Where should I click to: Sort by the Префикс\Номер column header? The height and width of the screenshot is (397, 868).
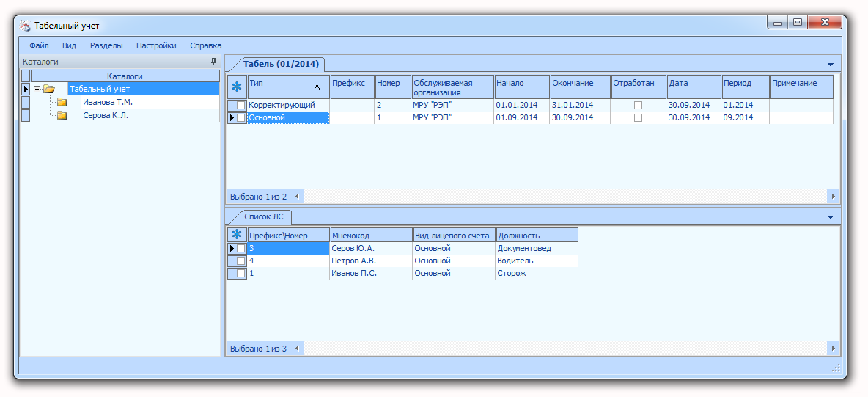[x=288, y=235]
